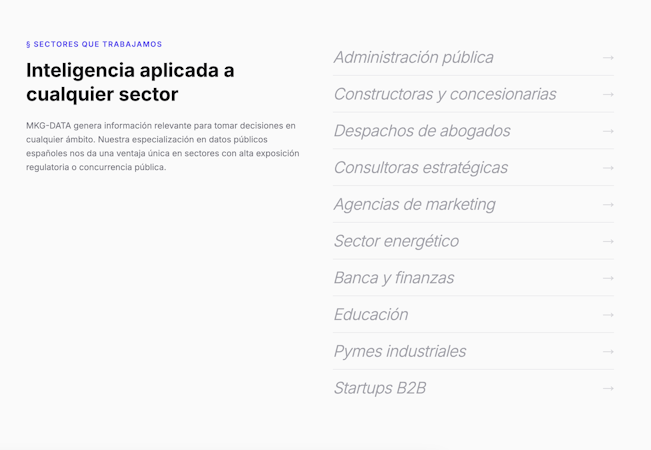This screenshot has width=651, height=450.
Task: Open the Educación sector text
Action: (x=371, y=315)
